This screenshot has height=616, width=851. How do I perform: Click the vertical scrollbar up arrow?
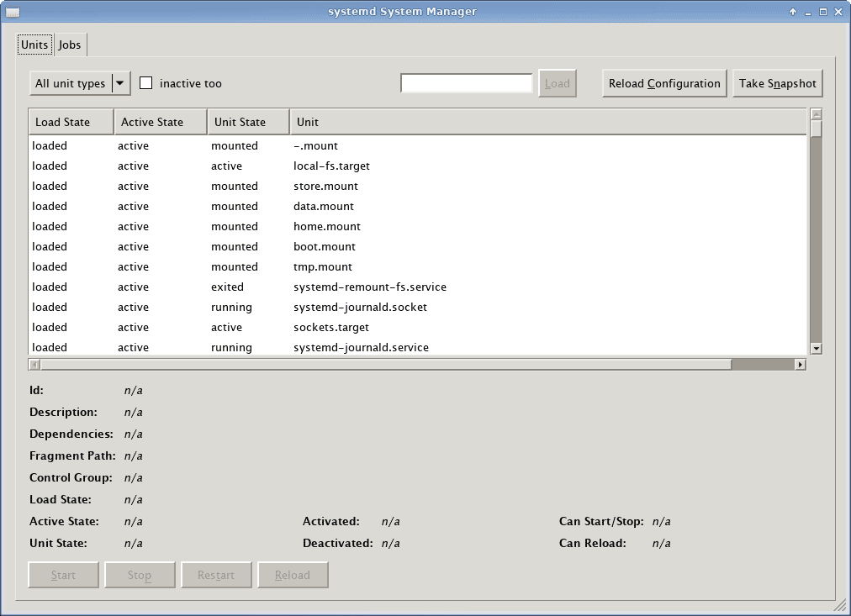pos(817,114)
